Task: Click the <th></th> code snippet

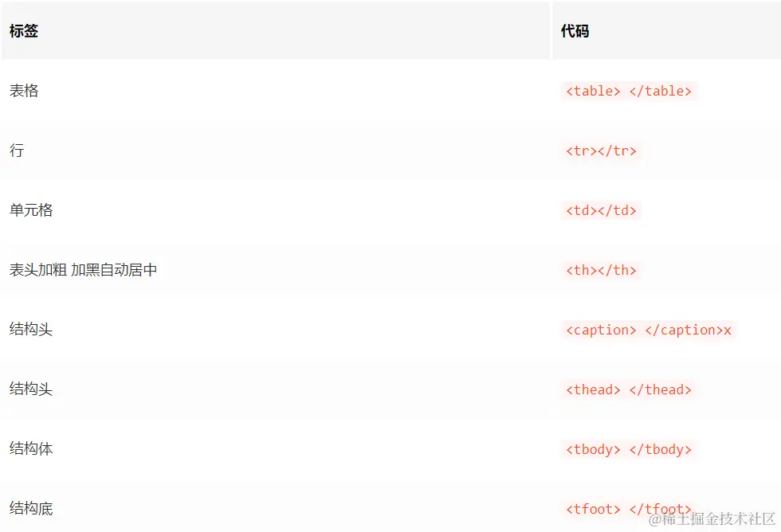Action: (x=601, y=270)
